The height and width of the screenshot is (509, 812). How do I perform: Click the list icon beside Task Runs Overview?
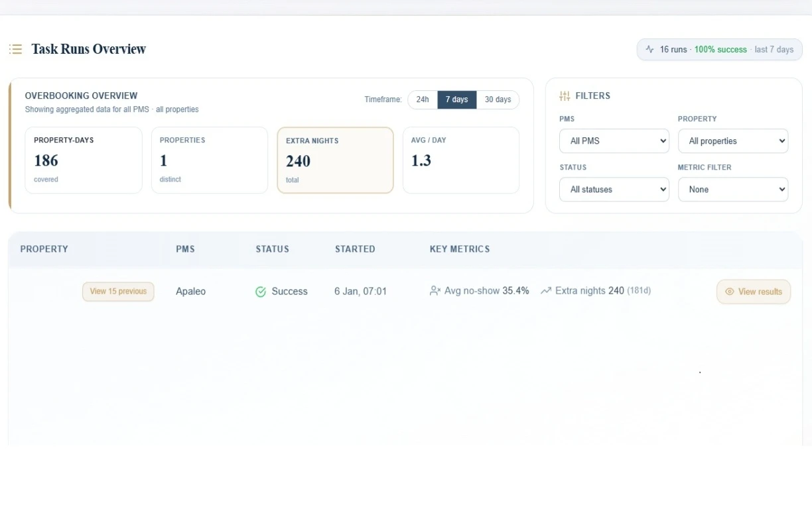point(15,49)
